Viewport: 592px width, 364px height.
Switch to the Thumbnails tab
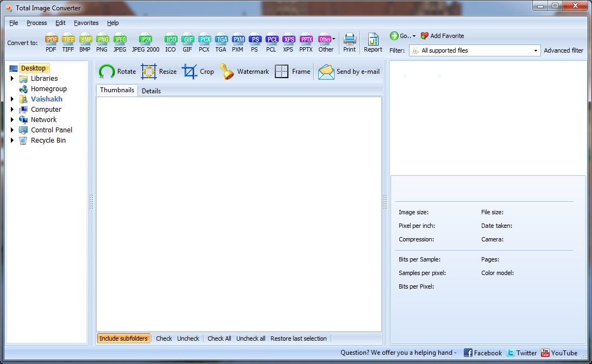[x=117, y=90]
